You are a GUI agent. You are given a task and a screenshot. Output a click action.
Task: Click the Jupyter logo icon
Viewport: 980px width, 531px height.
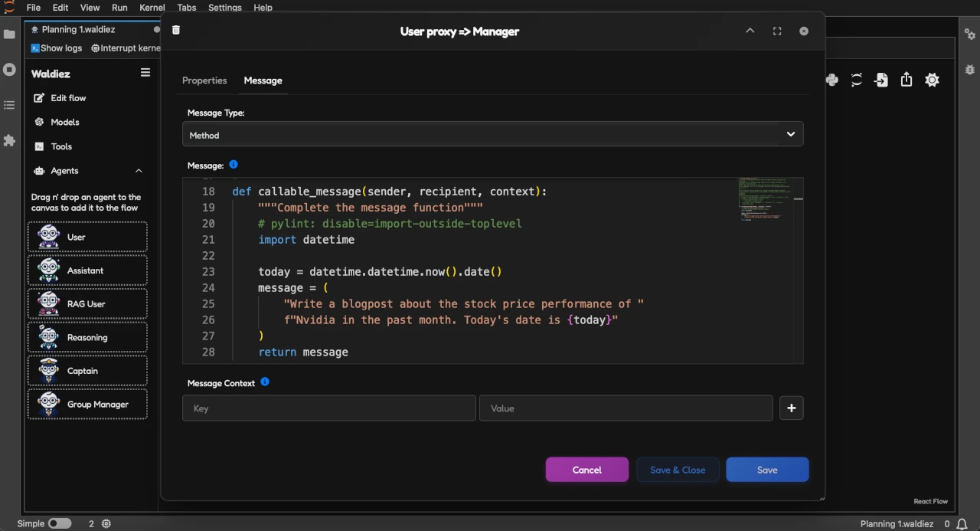(x=9, y=7)
